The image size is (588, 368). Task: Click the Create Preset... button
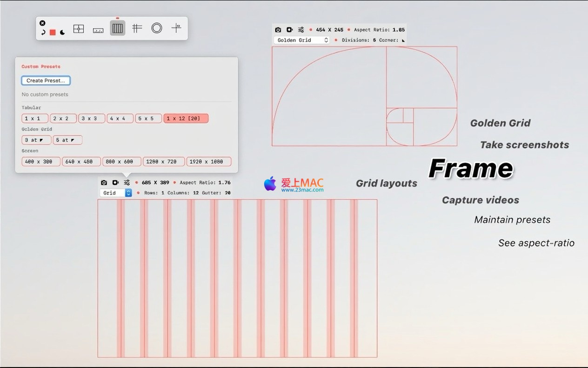(46, 81)
